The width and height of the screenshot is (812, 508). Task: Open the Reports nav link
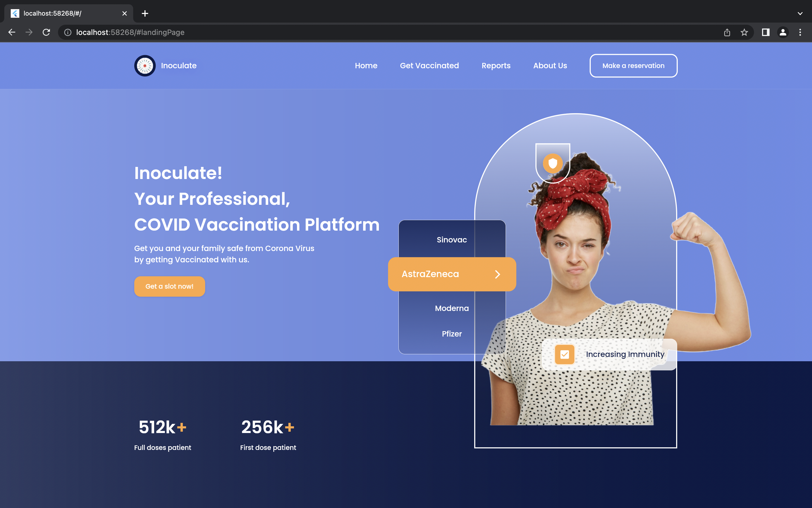496,66
